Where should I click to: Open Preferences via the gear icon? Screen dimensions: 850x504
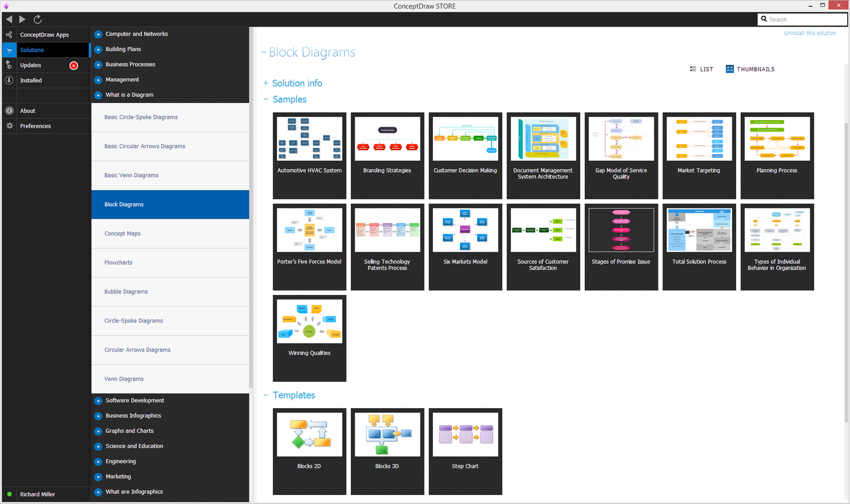coord(8,126)
